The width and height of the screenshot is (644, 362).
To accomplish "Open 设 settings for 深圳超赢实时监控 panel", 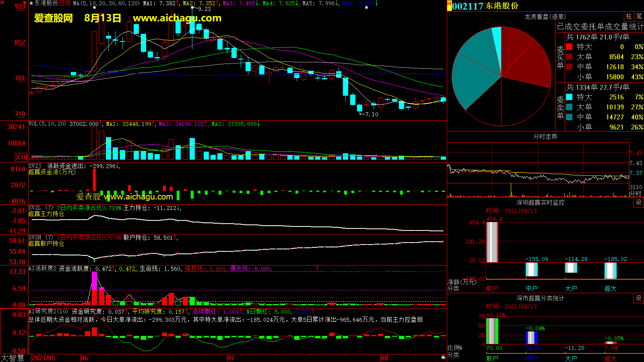I will click(639, 202).
